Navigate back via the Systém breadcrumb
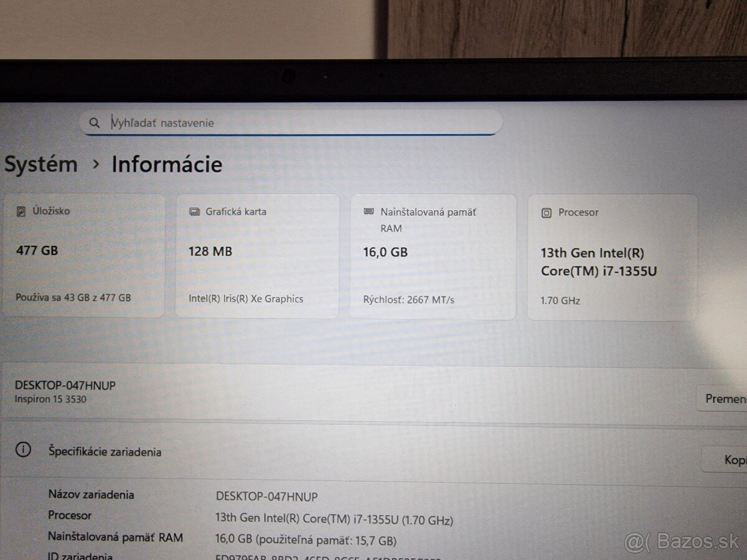The height and width of the screenshot is (560, 747). click(40, 164)
